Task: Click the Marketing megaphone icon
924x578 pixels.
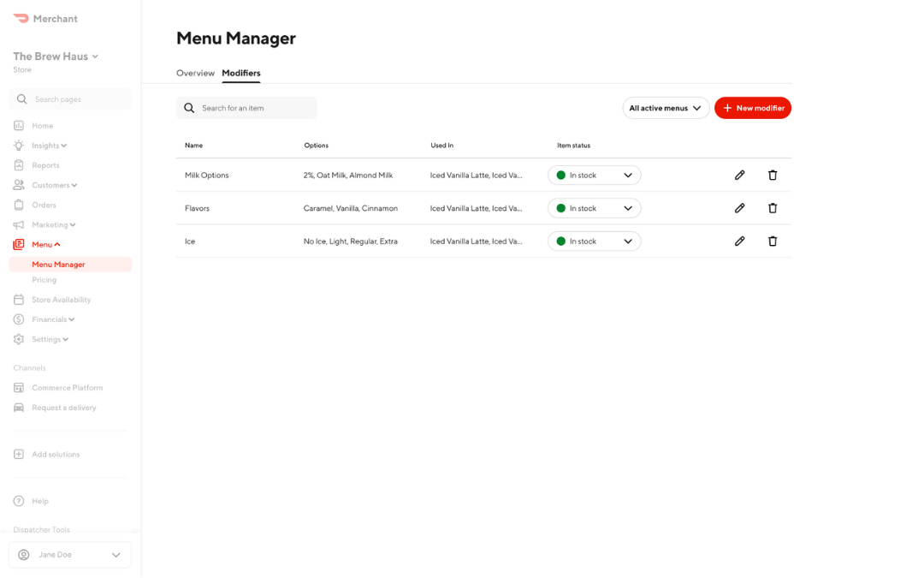Action: 19,224
